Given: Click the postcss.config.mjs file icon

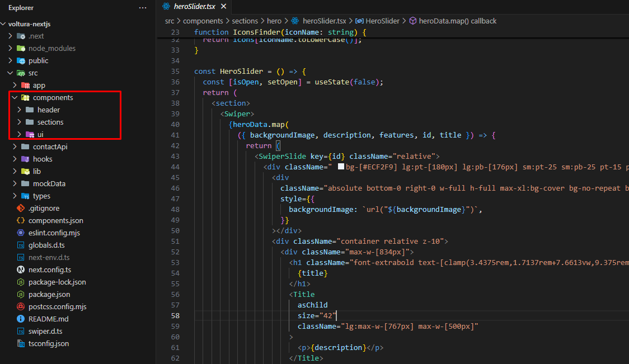Looking at the screenshot, I should [21, 306].
